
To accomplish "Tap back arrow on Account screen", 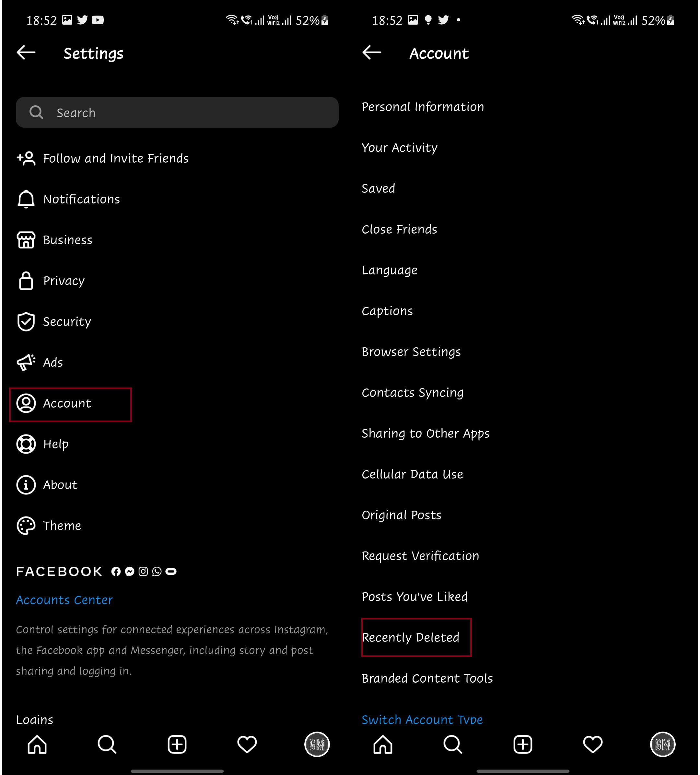I will (372, 53).
